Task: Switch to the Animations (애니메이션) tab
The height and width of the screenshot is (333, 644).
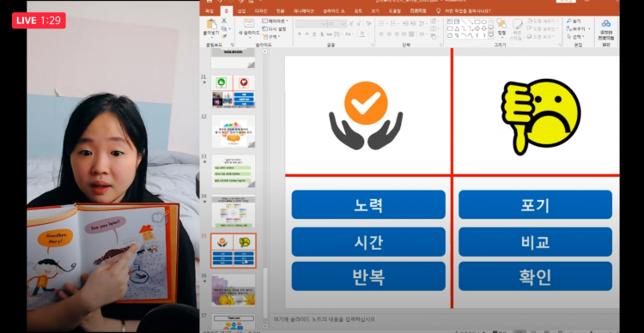Action: [304, 11]
